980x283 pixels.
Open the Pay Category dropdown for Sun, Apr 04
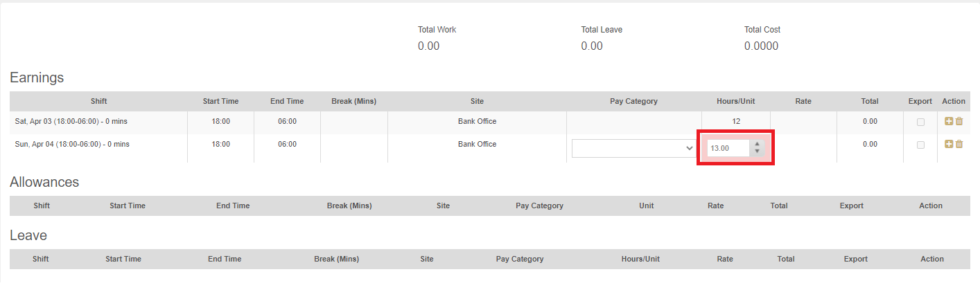[633, 148]
